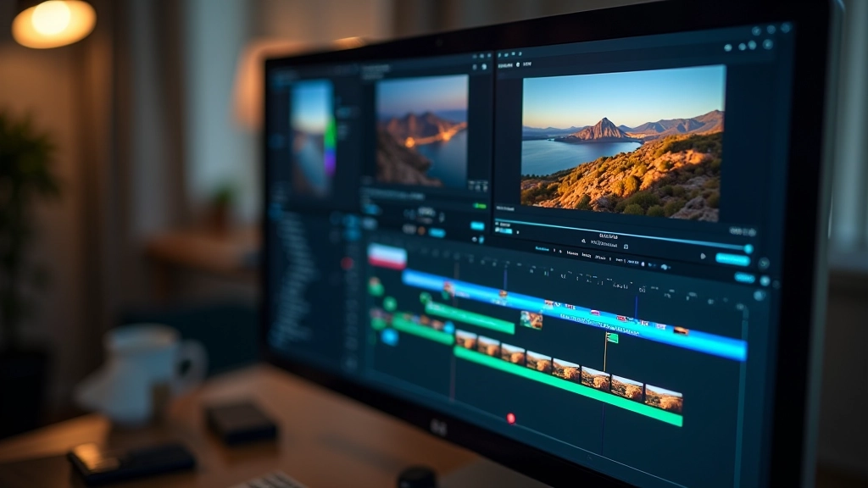
Task: Select the left panel thumbnail with color strip
Action: click(314, 138)
